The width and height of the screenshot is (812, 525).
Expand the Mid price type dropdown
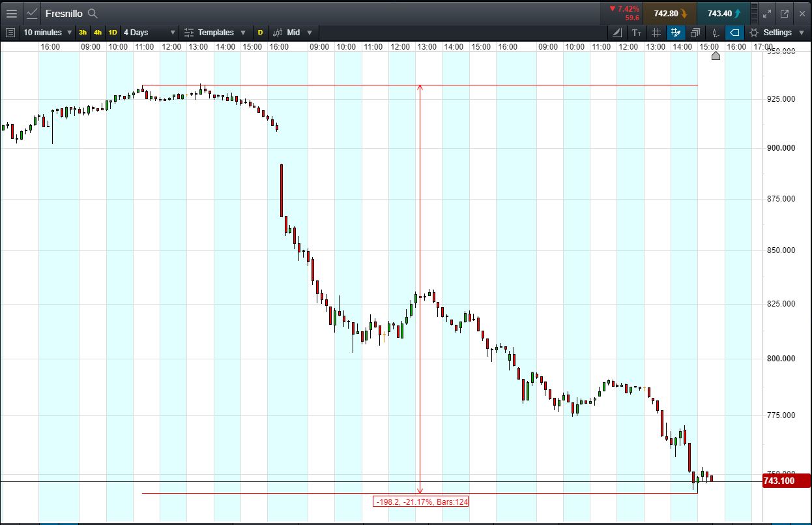point(293,32)
